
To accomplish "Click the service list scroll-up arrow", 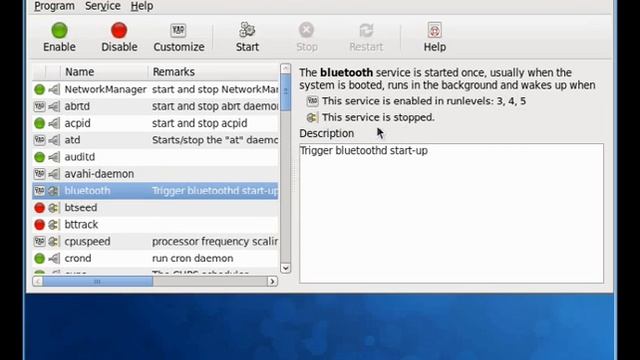I will (286, 69).
